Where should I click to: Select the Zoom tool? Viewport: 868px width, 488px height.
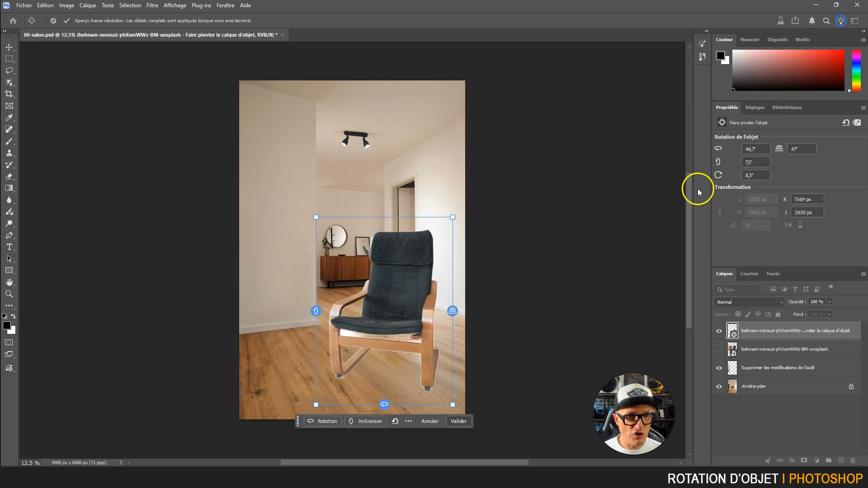point(9,294)
